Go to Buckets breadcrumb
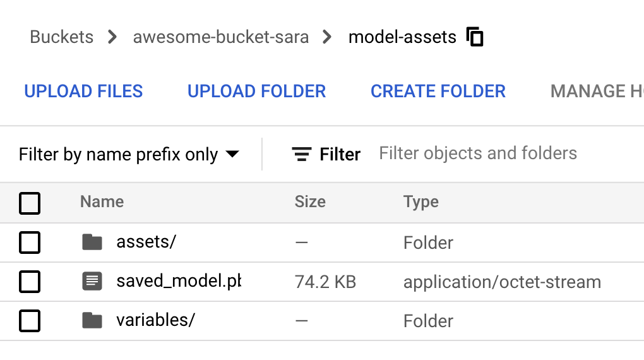Image resolution: width=644 pixels, height=360 pixels. (62, 37)
